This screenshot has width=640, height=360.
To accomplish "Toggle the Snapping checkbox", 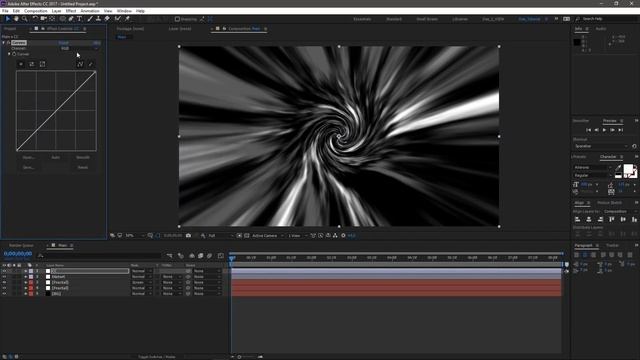I will point(177,19).
